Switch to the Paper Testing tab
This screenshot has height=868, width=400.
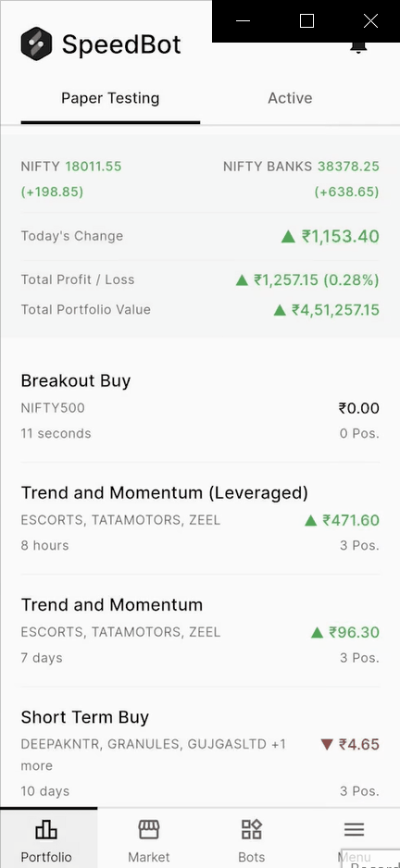(x=110, y=98)
